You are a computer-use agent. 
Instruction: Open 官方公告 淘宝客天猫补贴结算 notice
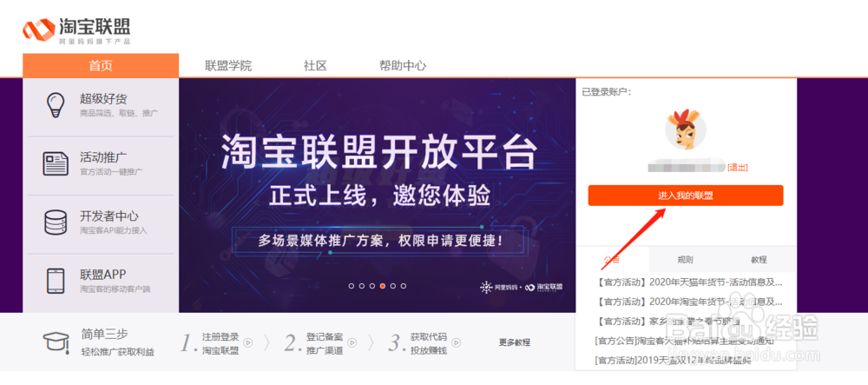(x=684, y=340)
